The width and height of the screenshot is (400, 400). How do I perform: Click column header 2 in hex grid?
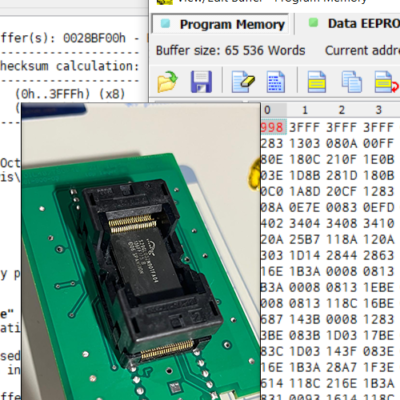click(342, 110)
